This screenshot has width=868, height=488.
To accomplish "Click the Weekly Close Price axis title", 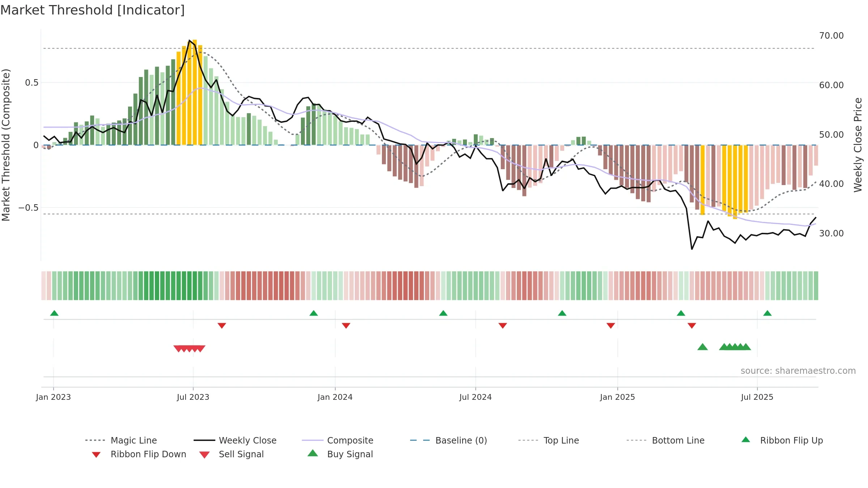I will [858, 145].
